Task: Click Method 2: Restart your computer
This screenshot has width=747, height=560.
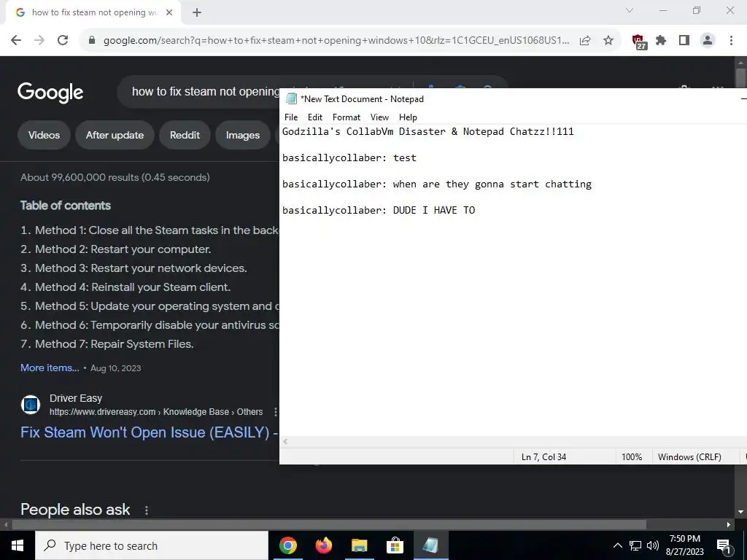Action: 123,249
